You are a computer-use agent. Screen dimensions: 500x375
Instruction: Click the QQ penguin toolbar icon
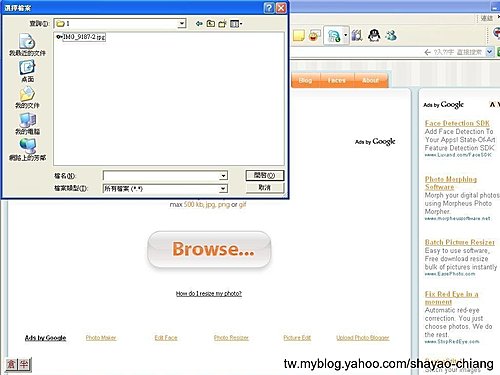tap(374, 35)
